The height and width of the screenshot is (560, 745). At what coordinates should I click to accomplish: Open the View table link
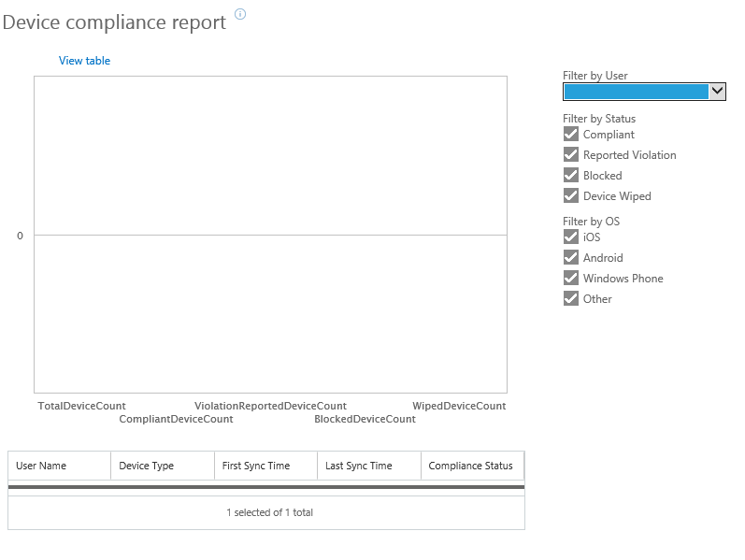(x=84, y=61)
